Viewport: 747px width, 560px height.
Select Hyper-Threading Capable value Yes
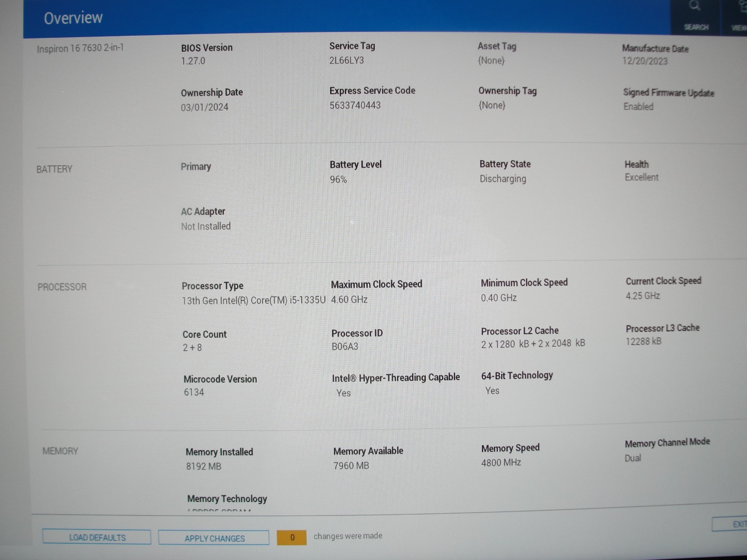pyautogui.click(x=344, y=393)
